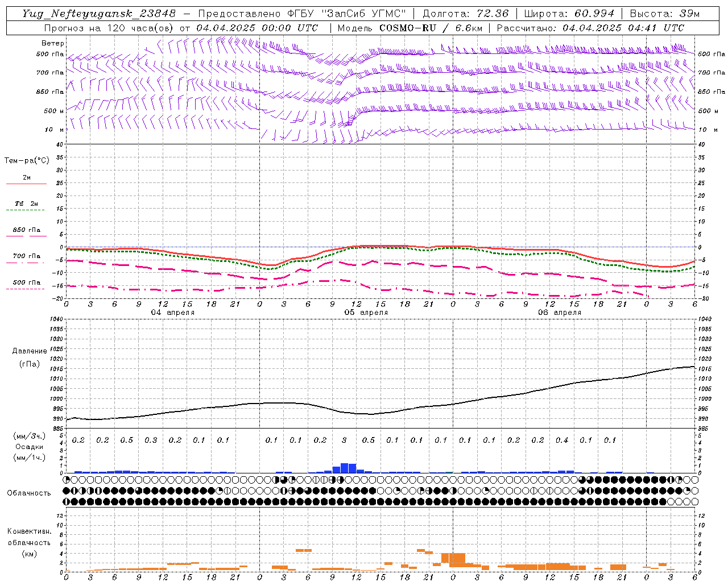728x582 pixels.
Task: Click the Конвективн. convective cloud label
Action: tap(30, 531)
